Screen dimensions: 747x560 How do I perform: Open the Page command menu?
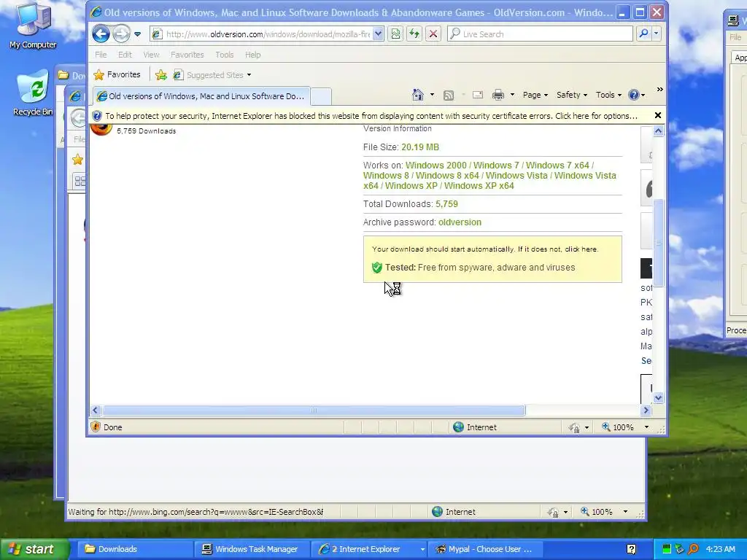pyautogui.click(x=535, y=95)
